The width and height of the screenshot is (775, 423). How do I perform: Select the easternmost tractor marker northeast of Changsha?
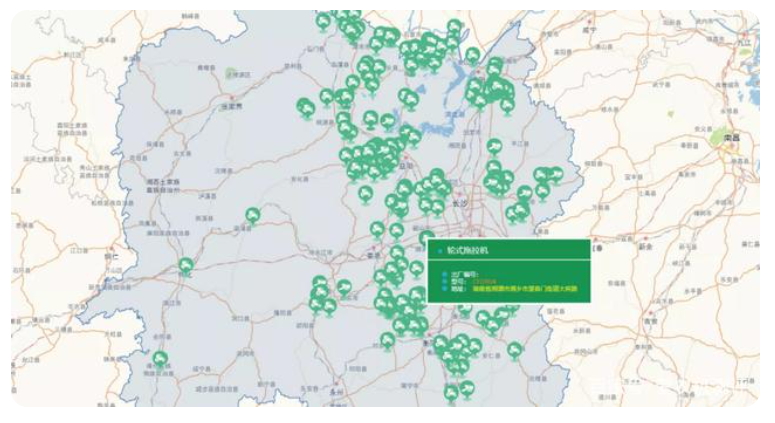pyautogui.click(x=556, y=175)
